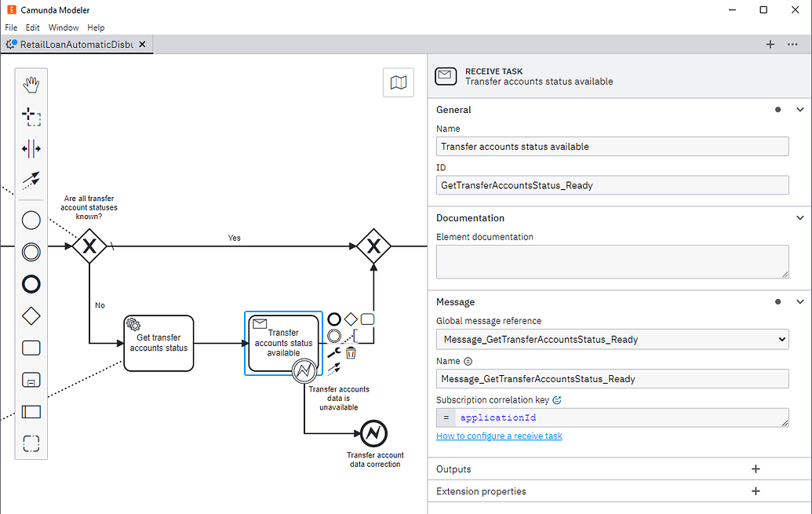Open the diagram minimap
The image size is (812, 514).
pos(399,82)
